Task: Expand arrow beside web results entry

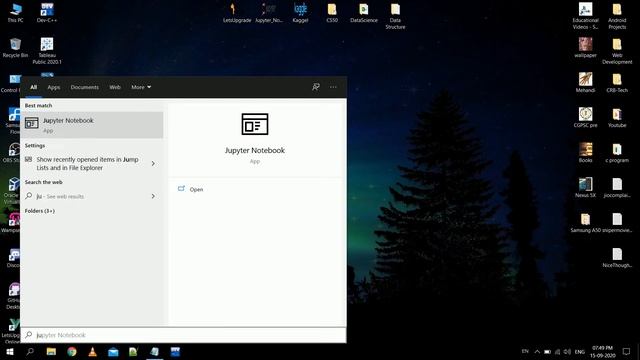Action: (153, 196)
